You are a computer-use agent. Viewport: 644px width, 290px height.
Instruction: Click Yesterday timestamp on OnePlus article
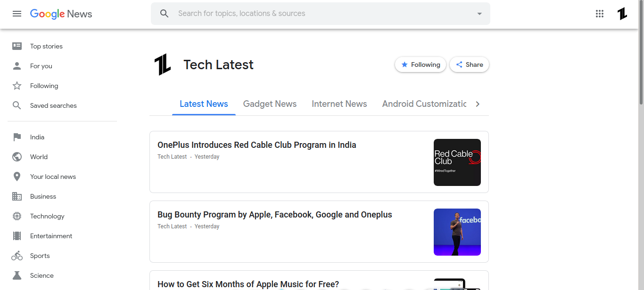pyautogui.click(x=207, y=157)
